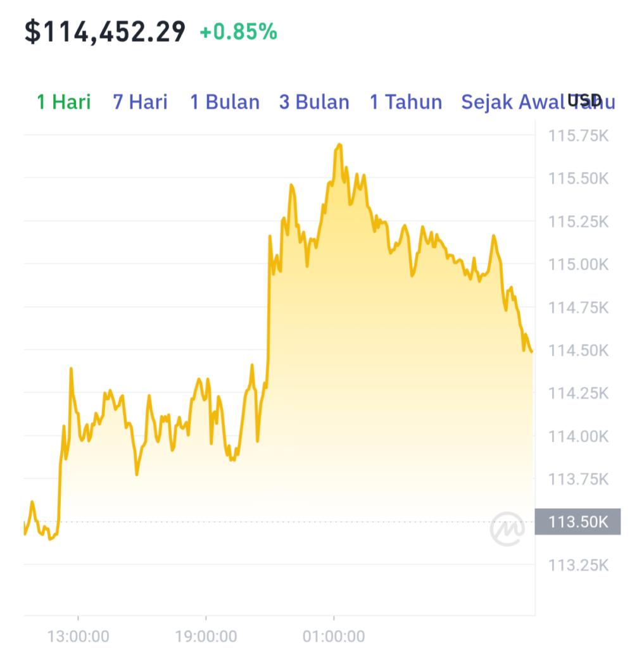Show the 1 Tahun price chart

coord(406,102)
